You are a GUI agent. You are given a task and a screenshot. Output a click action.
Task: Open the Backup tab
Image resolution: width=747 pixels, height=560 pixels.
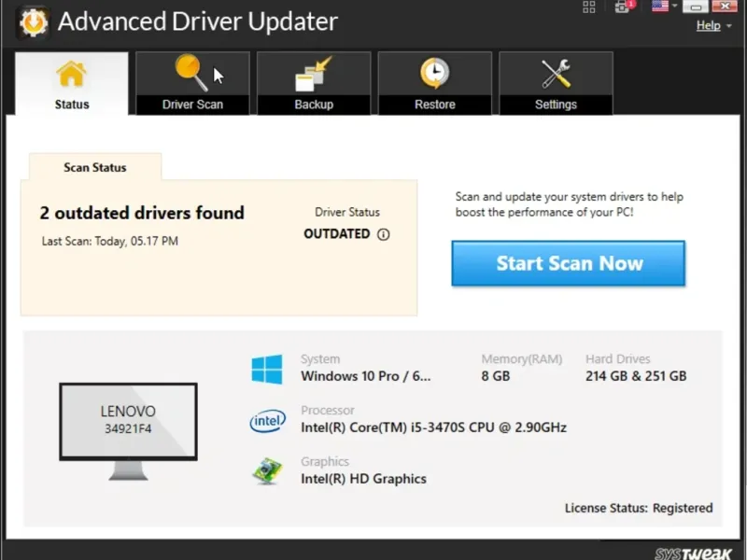pos(314,83)
